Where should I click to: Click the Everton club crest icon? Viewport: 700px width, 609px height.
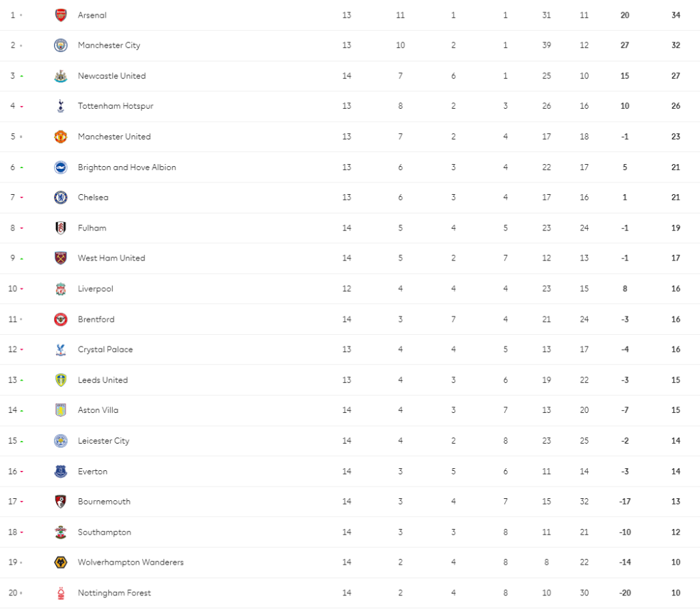[61, 471]
